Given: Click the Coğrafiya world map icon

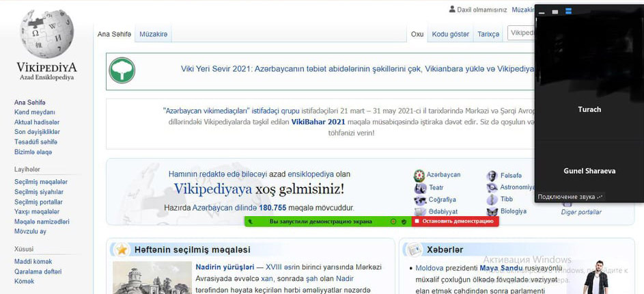Looking at the screenshot, I should [420, 200].
